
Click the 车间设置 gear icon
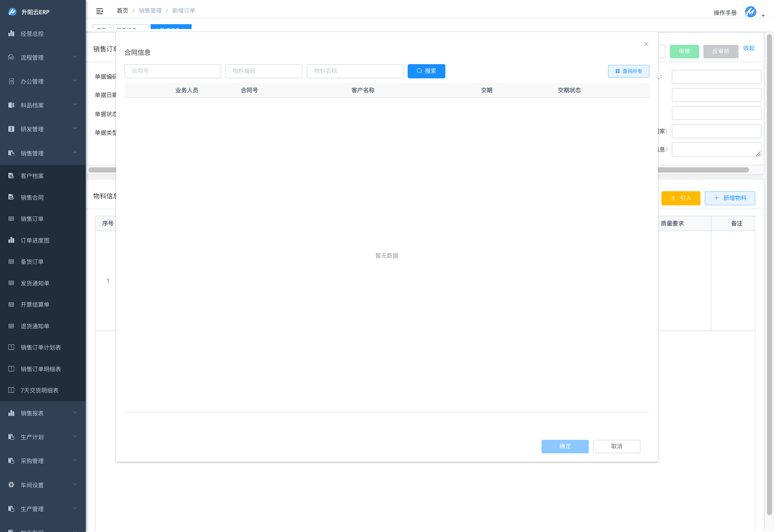(11, 485)
